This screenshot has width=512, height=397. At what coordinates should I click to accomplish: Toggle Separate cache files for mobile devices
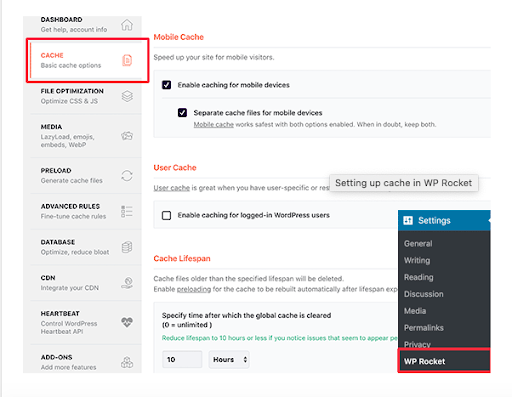182,113
